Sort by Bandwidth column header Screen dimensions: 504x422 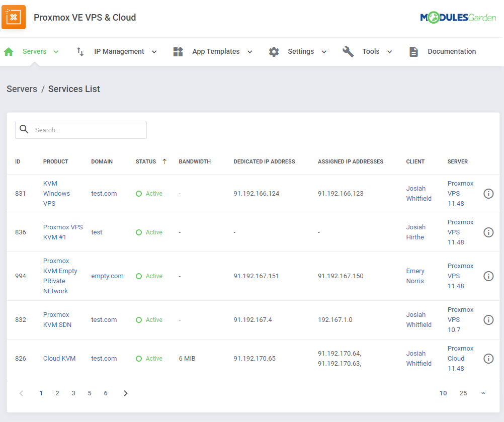(195, 161)
